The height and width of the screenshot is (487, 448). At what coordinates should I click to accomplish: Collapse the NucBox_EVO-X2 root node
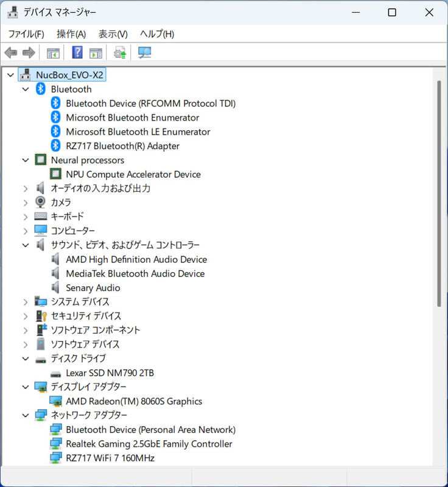tap(11, 75)
